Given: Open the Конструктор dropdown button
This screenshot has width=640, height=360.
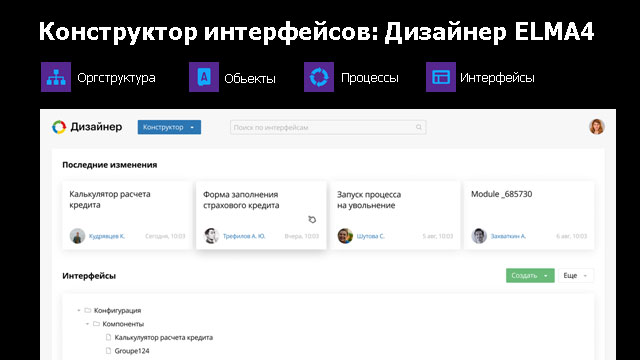Looking at the screenshot, I should [x=169, y=127].
